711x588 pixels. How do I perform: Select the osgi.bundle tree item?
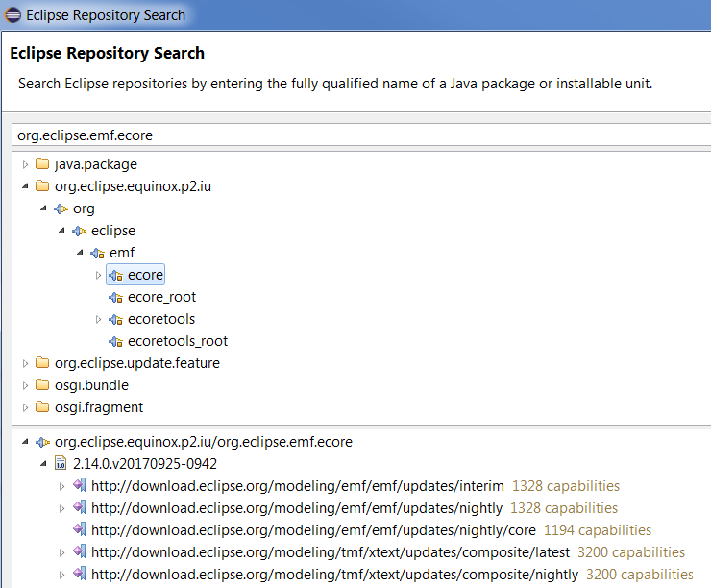(x=91, y=385)
